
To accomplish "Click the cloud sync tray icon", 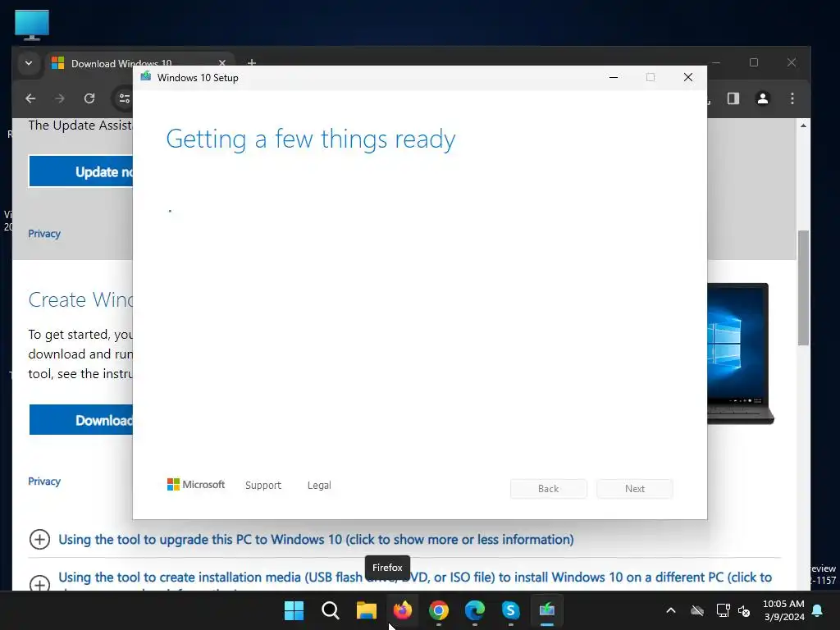I will click(x=697, y=610).
